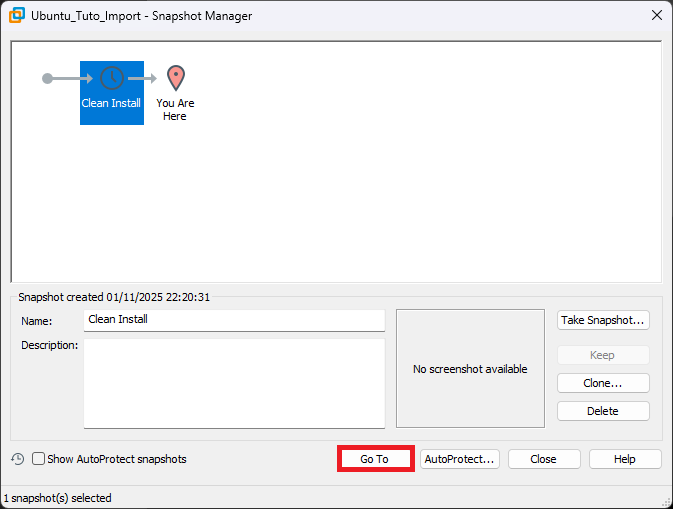Click into the snapshot Name field
This screenshot has height=509, width=673.
(234, 320)
